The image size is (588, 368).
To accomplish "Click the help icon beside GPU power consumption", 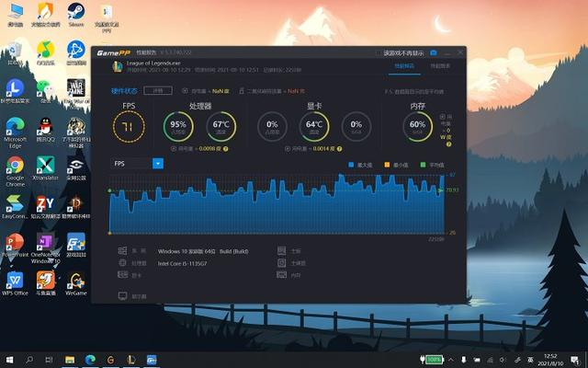I will pyautogui.click(x=339, y=149).
